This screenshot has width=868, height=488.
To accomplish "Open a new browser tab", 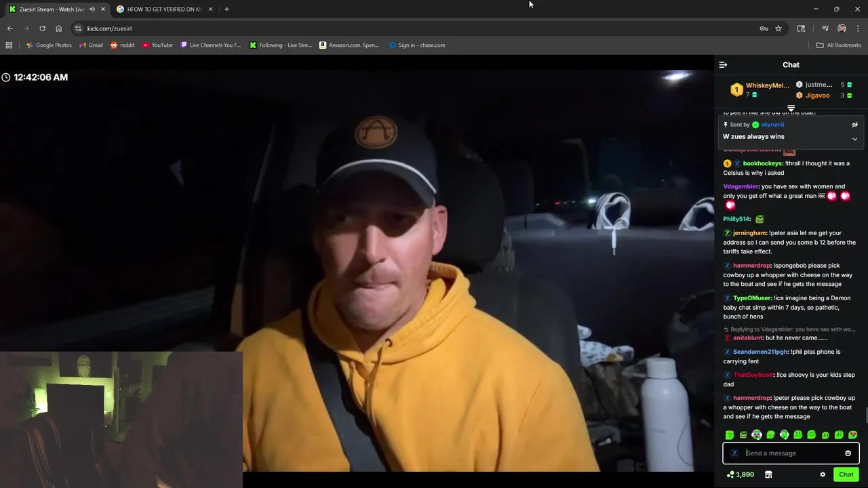I will pos(226,9).
